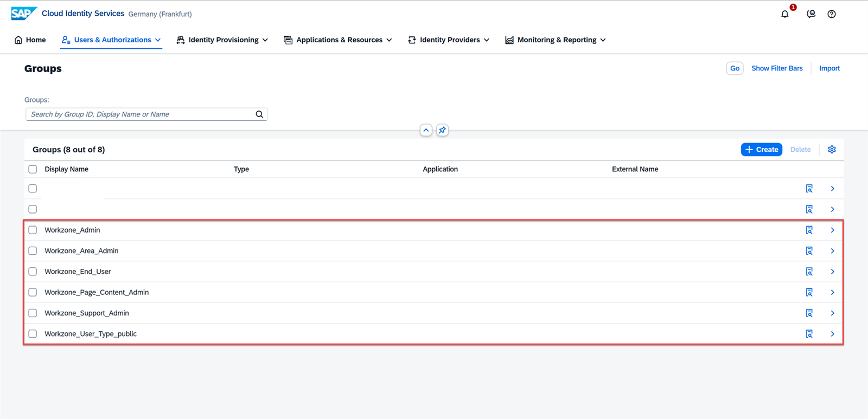Mark the Workzone_Support_Admin checkbox
Screen dimensions: 868x419
33,313
